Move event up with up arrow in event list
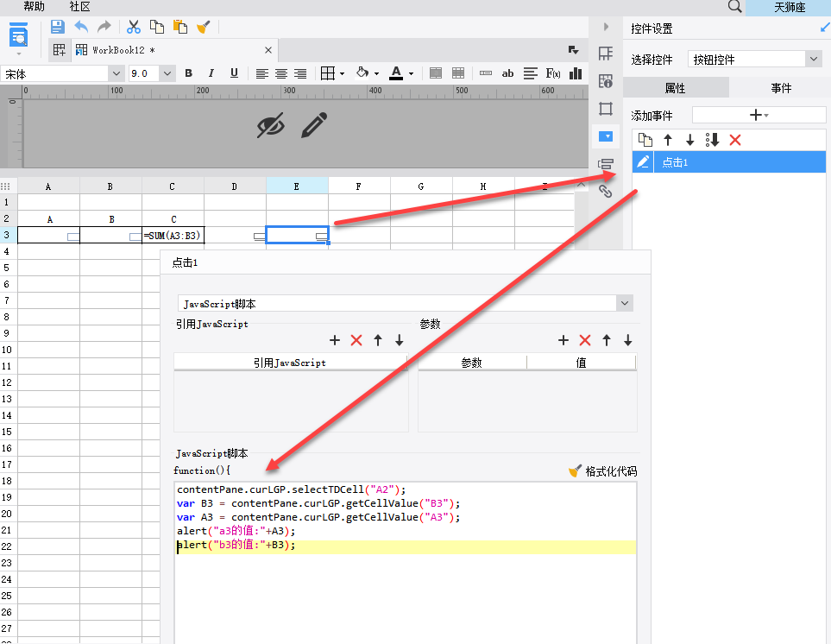 pos(668,140)
